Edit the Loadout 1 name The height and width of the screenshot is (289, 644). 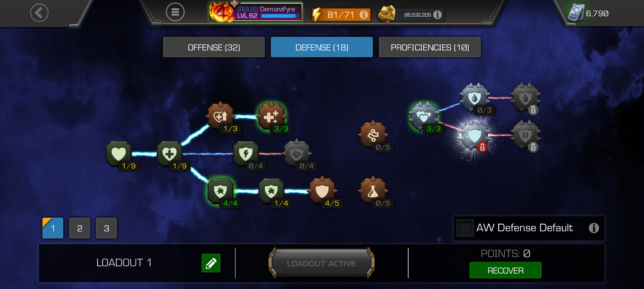pos(211,263)
